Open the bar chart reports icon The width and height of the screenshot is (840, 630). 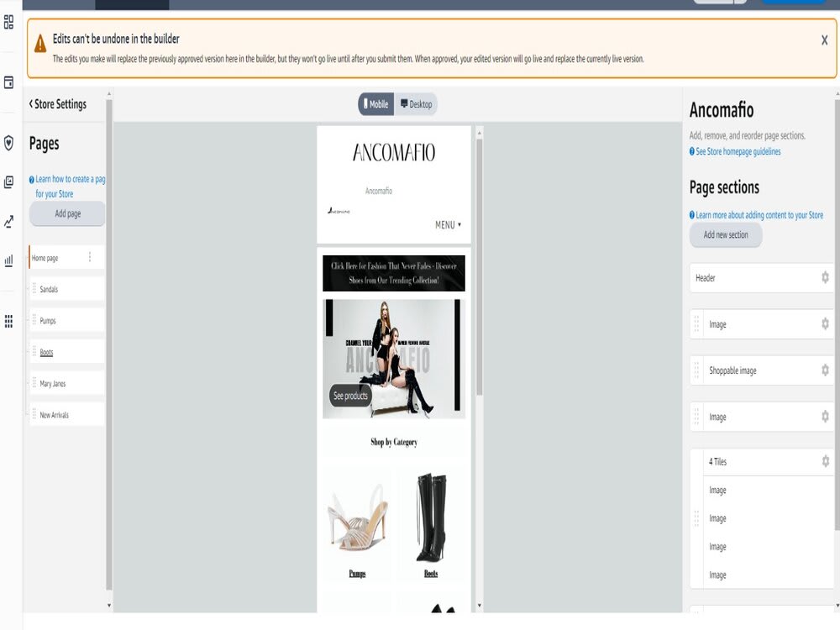(8, 261)
